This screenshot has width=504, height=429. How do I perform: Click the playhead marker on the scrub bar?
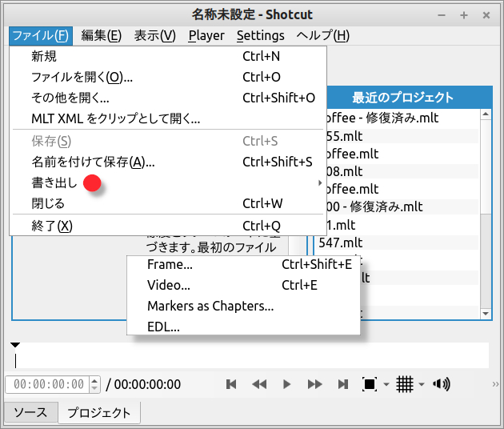click(15, 346)
